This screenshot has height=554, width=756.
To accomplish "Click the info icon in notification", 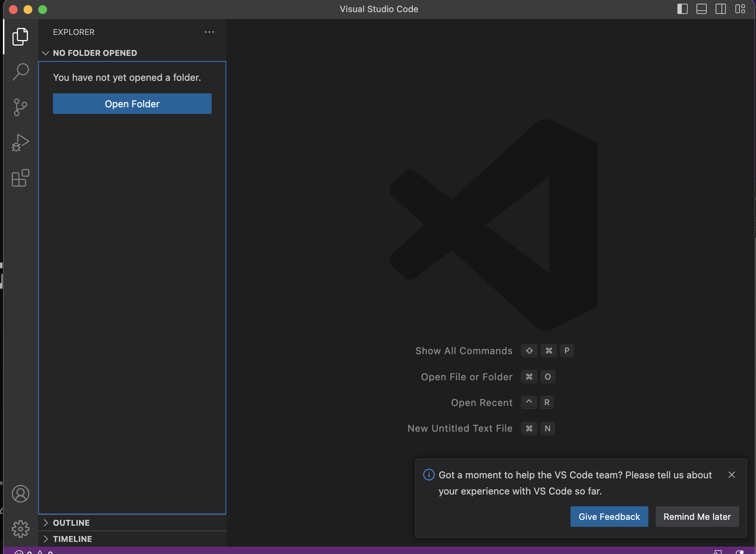I will (x=429, y=475).
